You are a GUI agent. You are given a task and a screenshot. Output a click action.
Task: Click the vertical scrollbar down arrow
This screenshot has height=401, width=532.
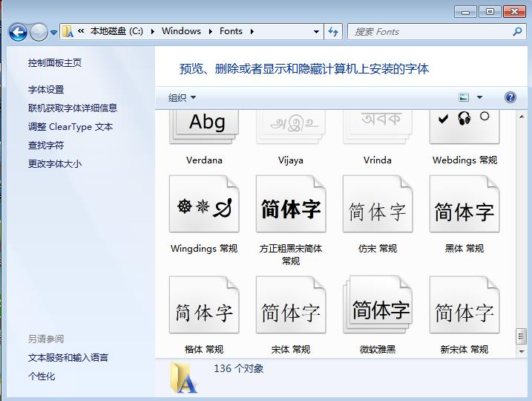tap(521, 351)
